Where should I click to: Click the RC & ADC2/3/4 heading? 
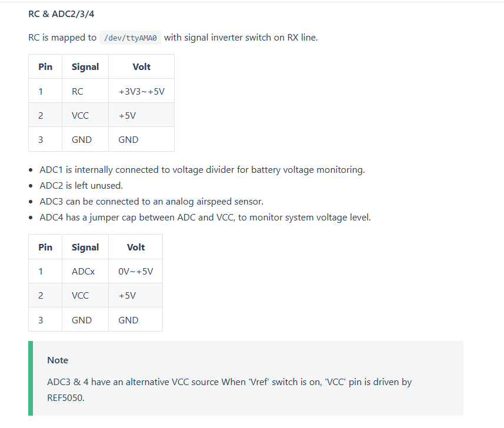click(61, 14)
